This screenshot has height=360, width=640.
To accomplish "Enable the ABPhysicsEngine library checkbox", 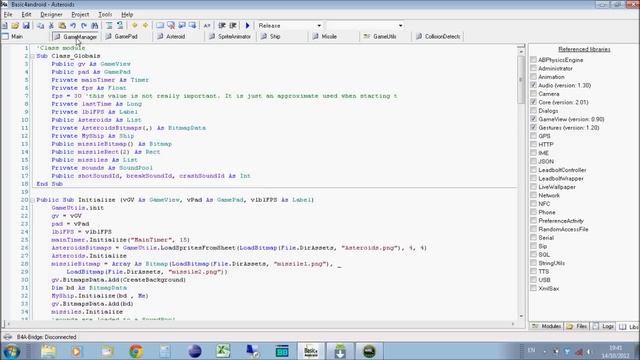I will click(533, 60).
